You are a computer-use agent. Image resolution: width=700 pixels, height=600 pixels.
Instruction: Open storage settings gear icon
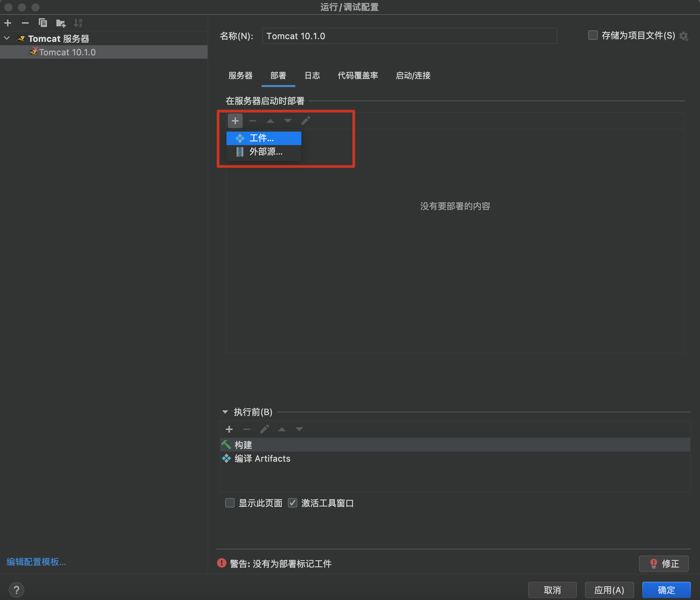(x=683, y=36)
